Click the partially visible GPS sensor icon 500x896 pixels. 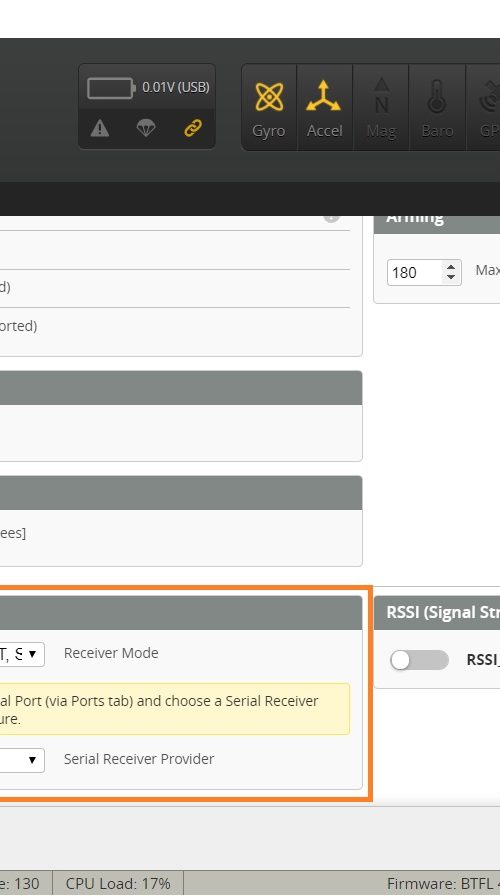click(483, 107)
